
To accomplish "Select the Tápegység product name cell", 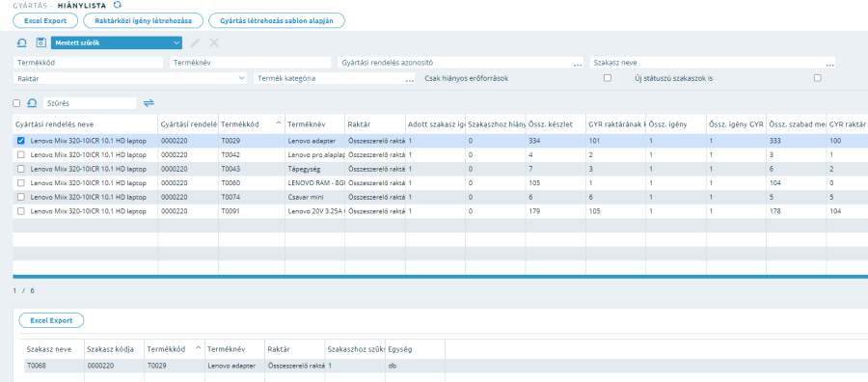I will [315, 169].
